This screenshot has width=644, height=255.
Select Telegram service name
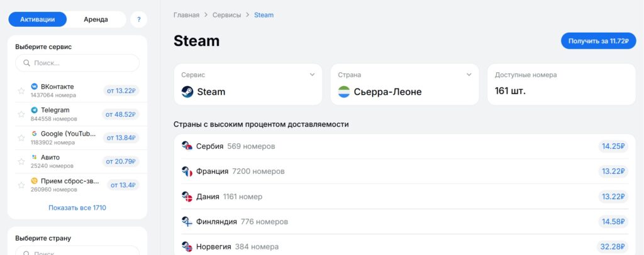(55, 110)
